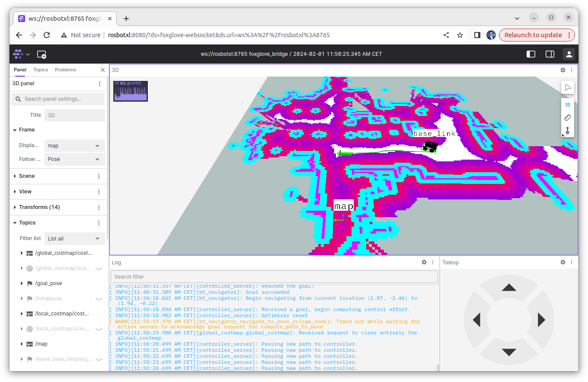Show the /move_base_simple/g... topic
The image size is (588, 382).
pyautogui.click(x=99, y=360)
